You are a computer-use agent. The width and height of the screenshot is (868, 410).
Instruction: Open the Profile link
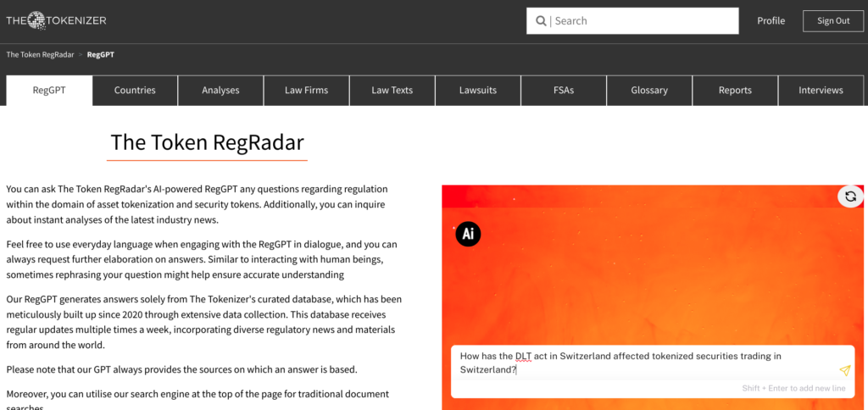pyautogui.click(x=771, y=21)
